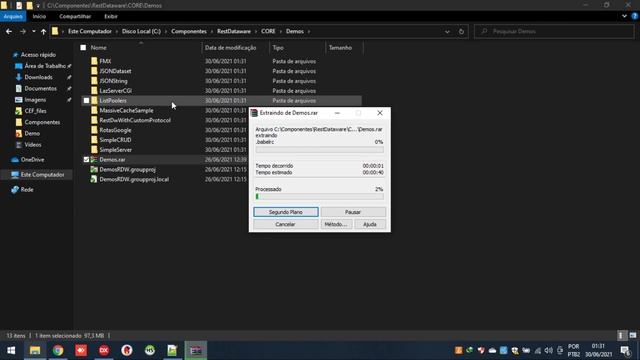
Task: Open the Início ribbon tab
Action: coord(39,16)
